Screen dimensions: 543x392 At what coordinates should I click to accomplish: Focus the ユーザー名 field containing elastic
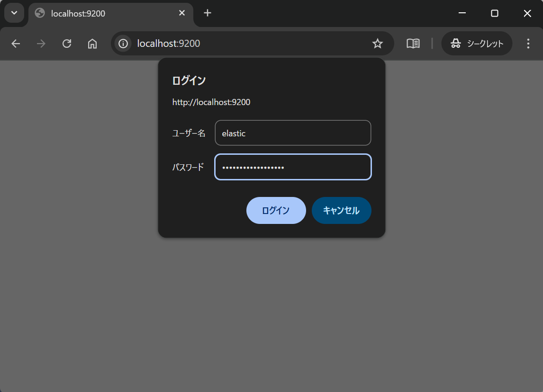[x=292, y=133]
